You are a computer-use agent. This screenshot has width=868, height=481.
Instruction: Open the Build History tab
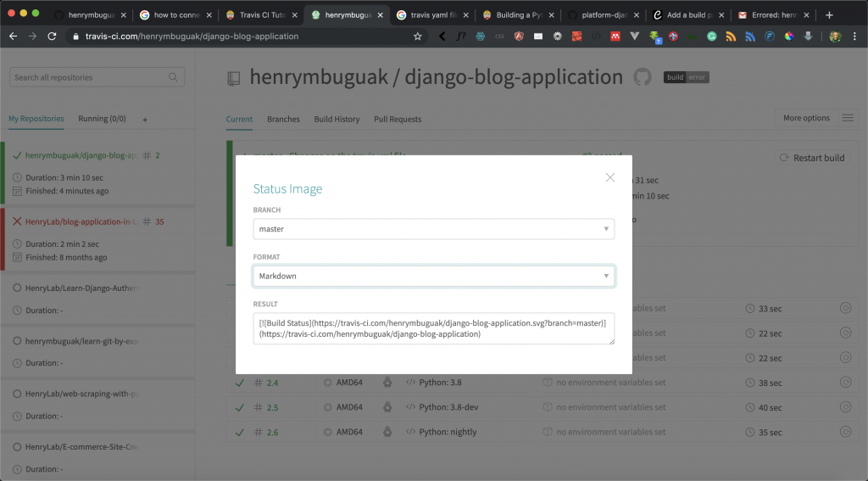337,119
